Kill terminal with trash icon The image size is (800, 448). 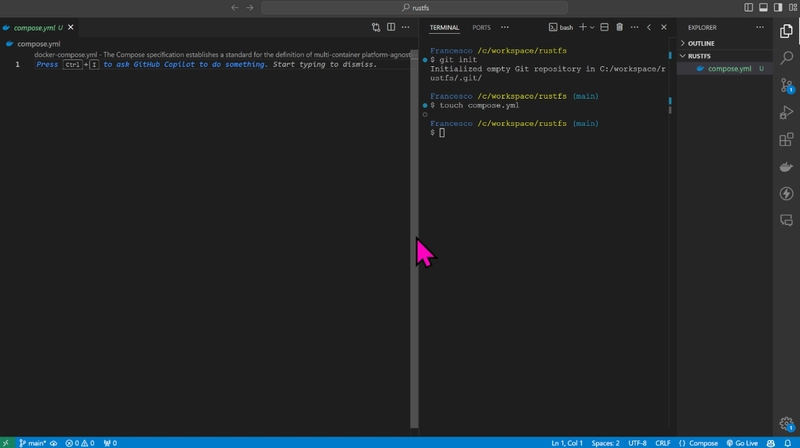[619, 27]
